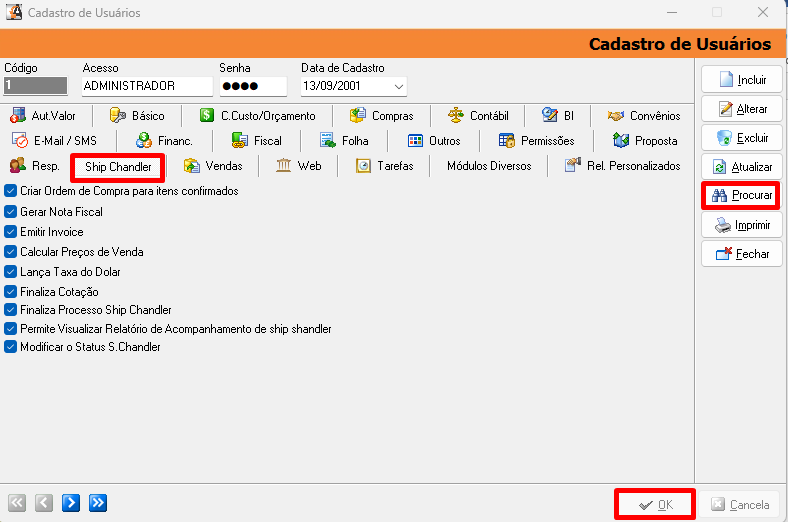The height and width of the screenshot is (522, 788).
Task: Click the Fiscal tab icon
Action: click(240, 141)
